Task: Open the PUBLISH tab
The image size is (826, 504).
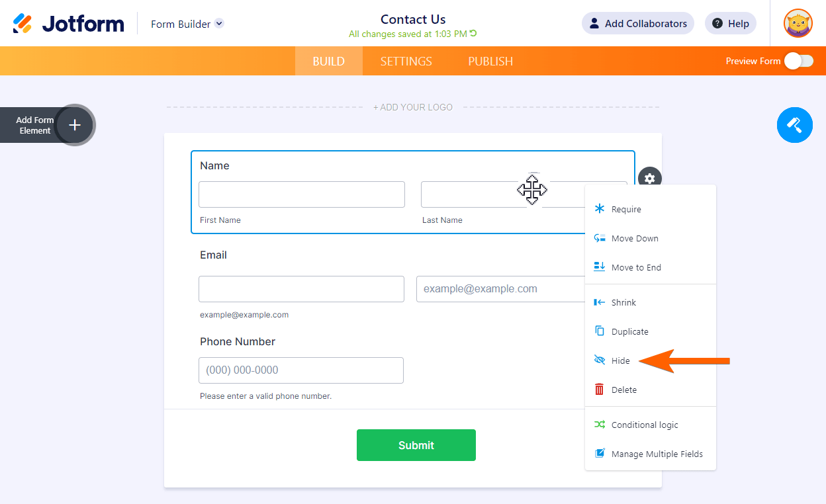Action: (490, 61)
